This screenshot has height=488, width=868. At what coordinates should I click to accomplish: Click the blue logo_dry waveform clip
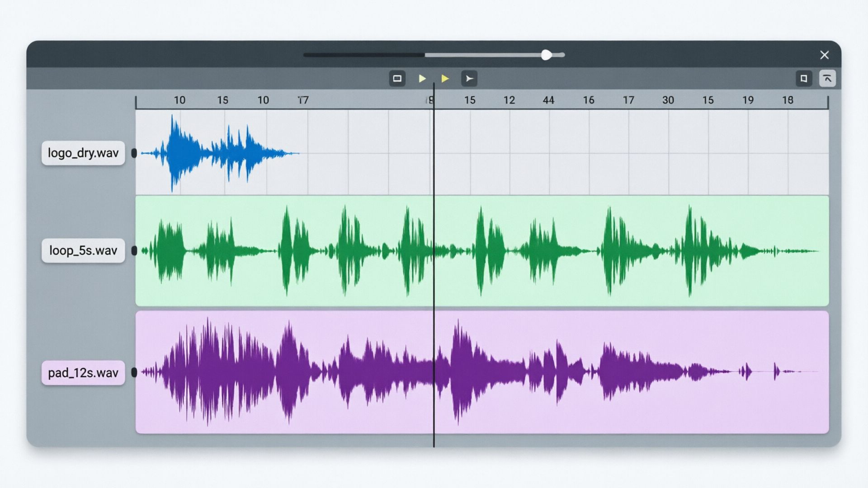[220, 153]
